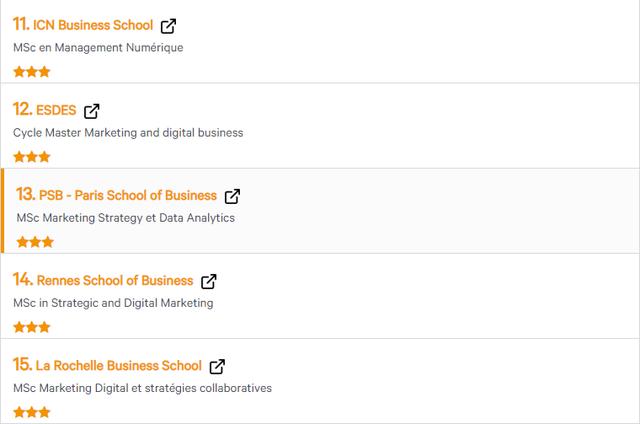Open the La Rochelle Business School link
Viewport: 640px width, 424px height.
click(x=119, y=365)
